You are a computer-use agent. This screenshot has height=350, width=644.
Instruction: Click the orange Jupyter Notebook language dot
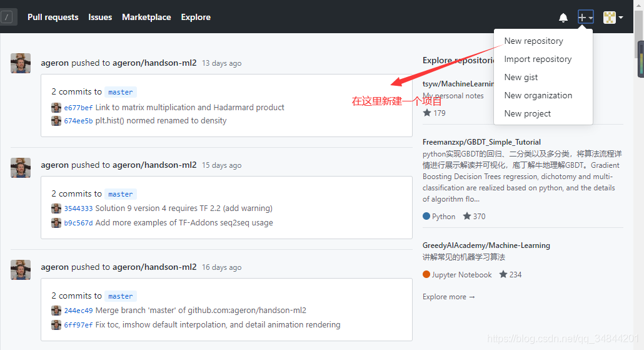pyautogui.click(x=426, y=274)
